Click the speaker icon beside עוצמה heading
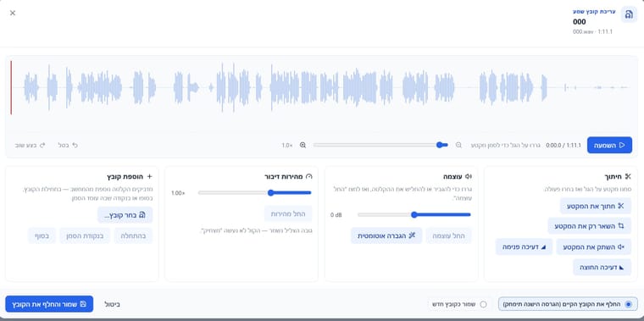Image resolution: width=644 pixels, height=321 pixels. click(469, 176)
